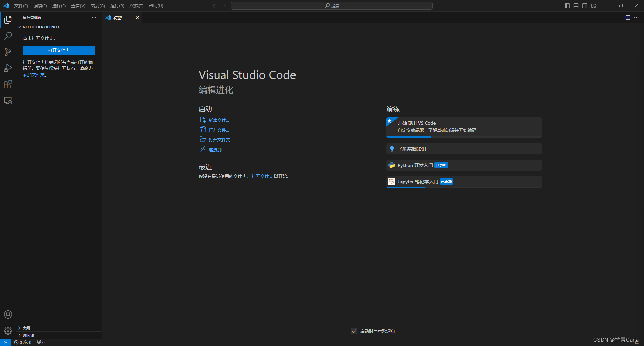
Task: Click the VS Code logo in title bar
Action: [6, 6]
